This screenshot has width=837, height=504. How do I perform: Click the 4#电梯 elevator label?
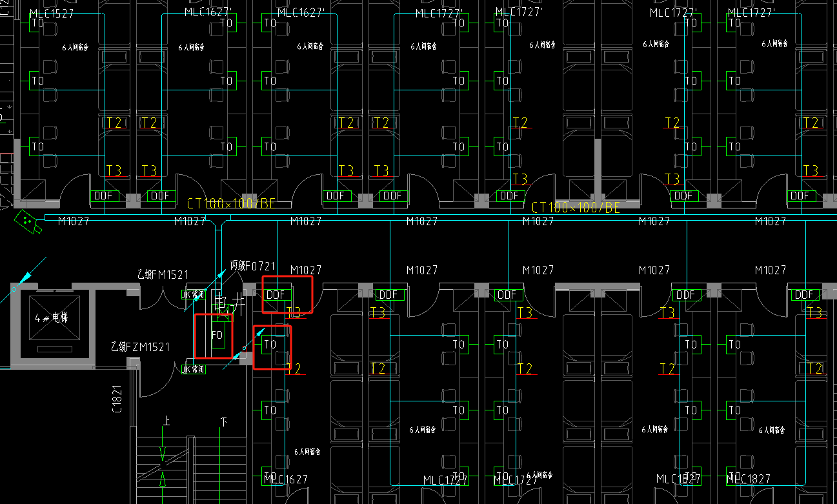click(52, 318)
